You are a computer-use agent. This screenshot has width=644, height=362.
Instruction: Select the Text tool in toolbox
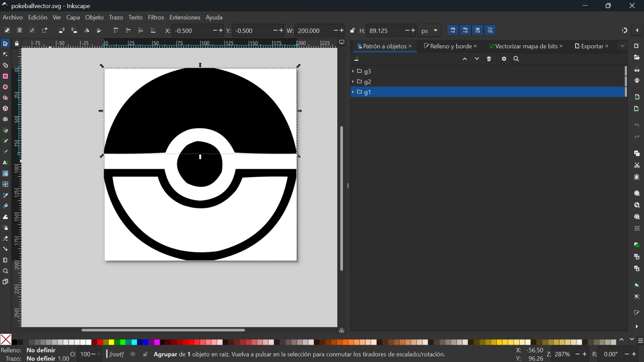[x=5, y=163]
